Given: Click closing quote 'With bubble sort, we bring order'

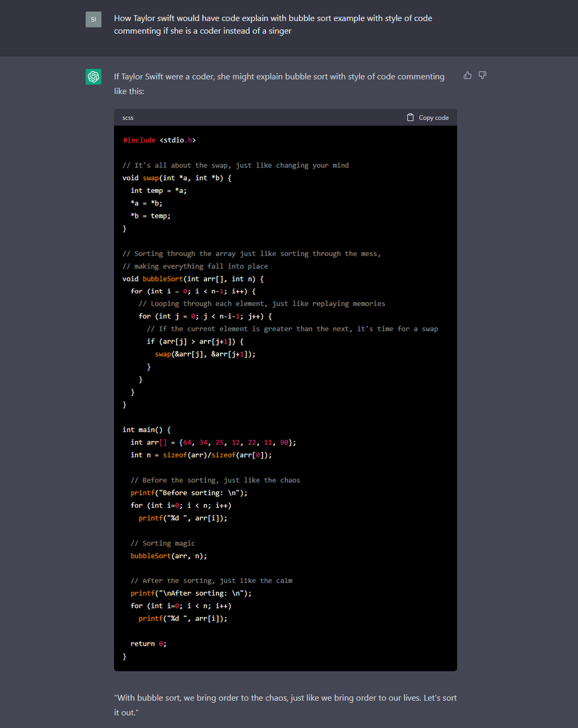Looking at the screenshot, I should click(285, 705).
